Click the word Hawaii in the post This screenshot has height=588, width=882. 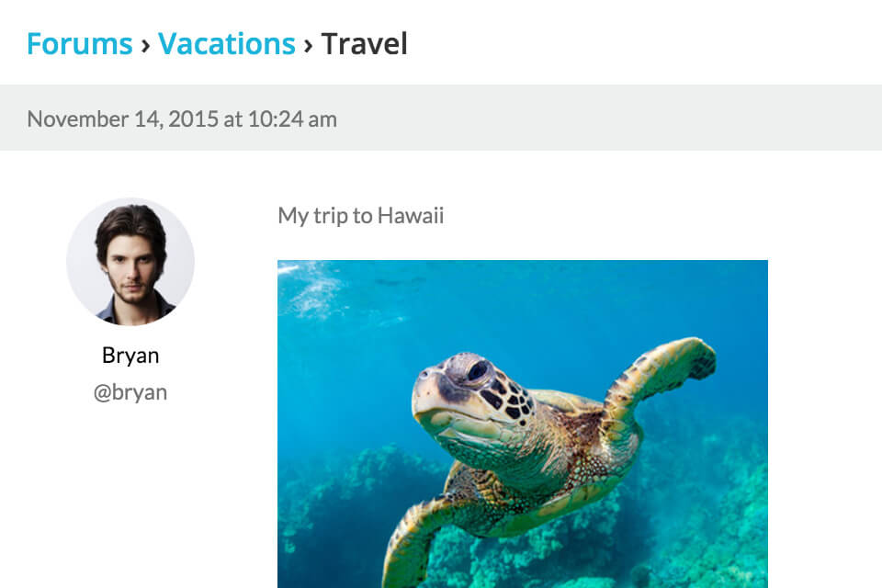click(x=411, y=216)
